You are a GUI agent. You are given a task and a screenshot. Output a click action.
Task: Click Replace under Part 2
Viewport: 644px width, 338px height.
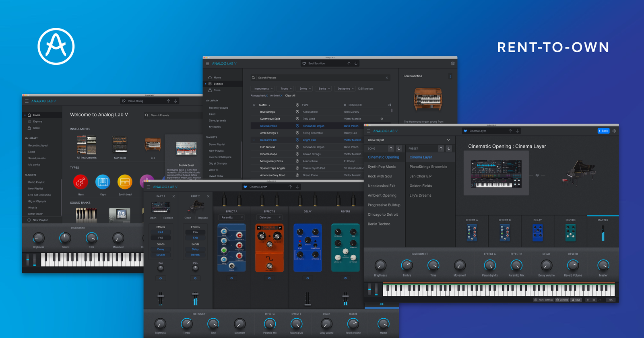pyautogui.click(x=203, y=218)
